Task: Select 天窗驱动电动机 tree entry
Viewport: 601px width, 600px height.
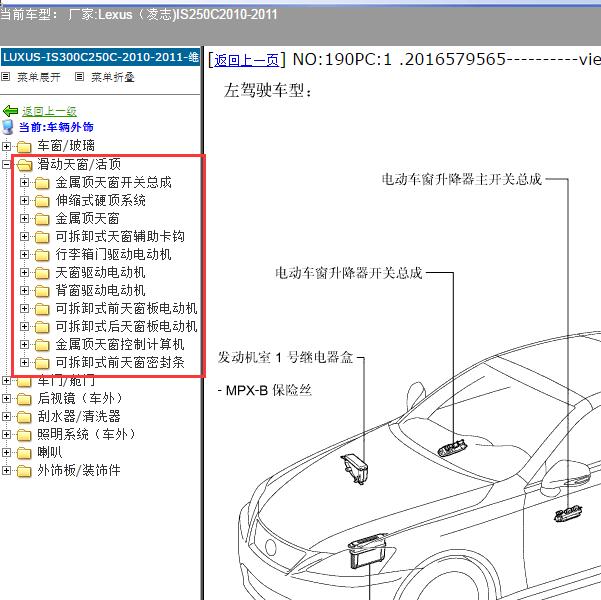Action: coord(100,272)
